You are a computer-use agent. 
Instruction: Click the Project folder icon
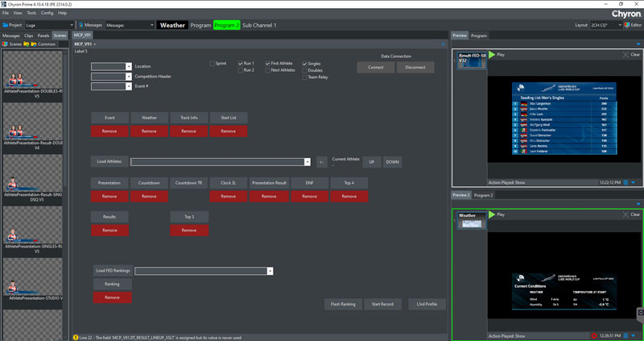click(x=6, y=25)
